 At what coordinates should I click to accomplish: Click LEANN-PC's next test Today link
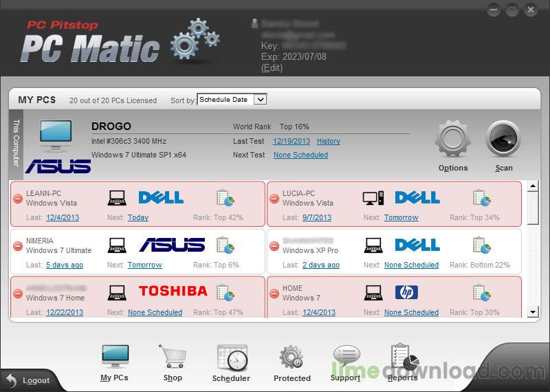(x=138, y=217)
